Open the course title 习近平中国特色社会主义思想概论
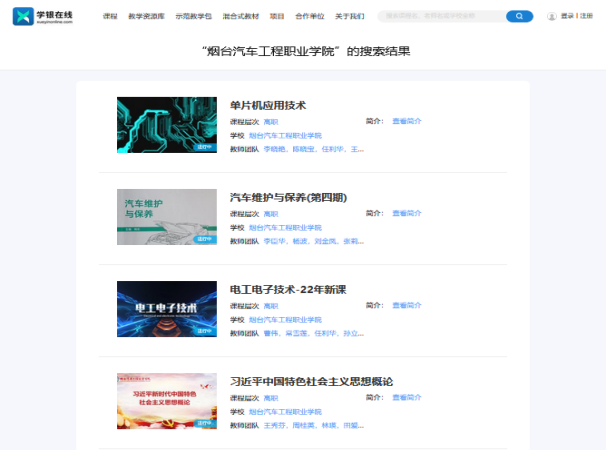The height and width of the screenshot is (450, 606). [312, 382]
